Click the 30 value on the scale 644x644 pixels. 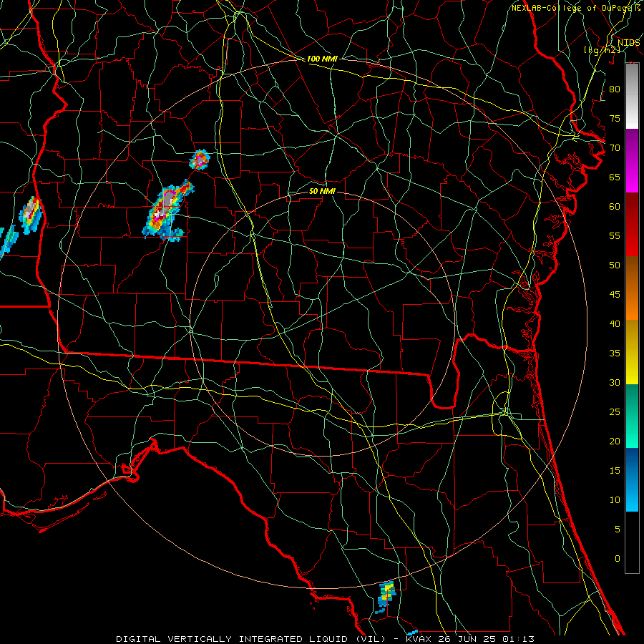point(615,383)
